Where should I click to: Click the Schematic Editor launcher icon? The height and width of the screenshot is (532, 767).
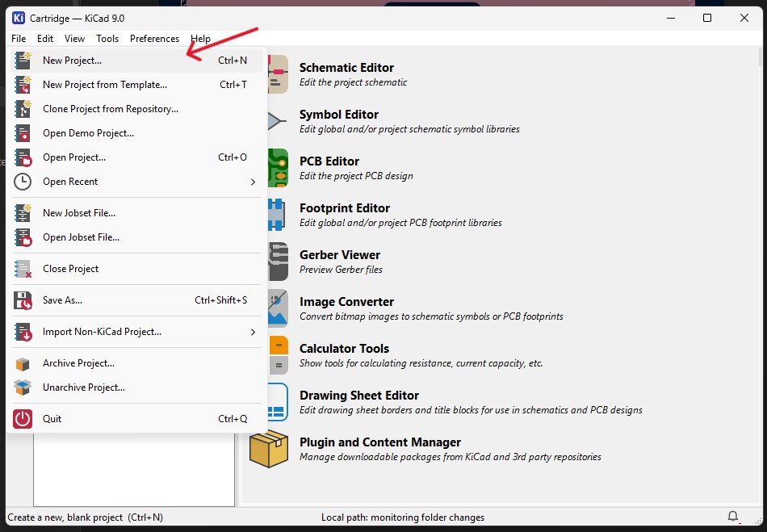click(278, 74)
